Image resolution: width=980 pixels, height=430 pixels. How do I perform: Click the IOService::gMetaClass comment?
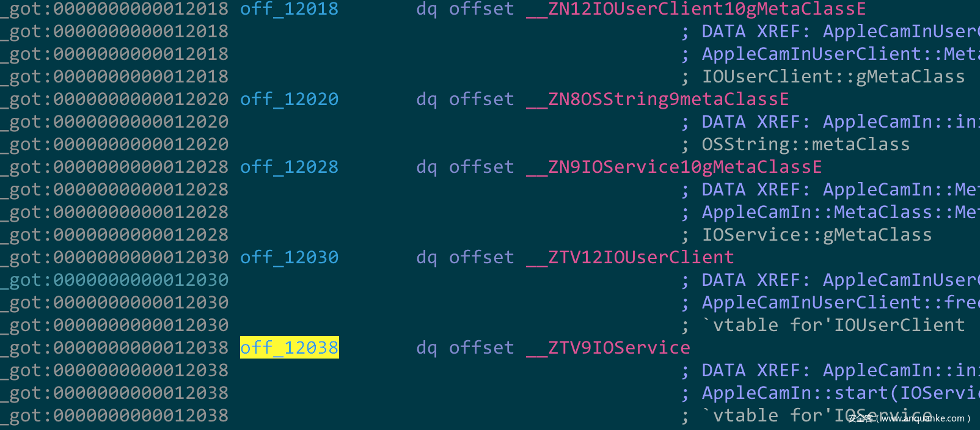pos(817,235)
